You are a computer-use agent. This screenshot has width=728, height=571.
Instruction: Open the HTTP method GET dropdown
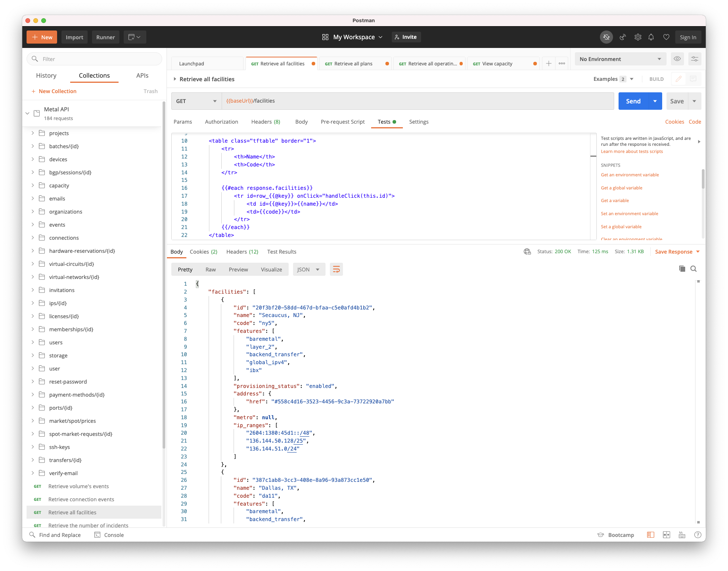pyautogui.click(x=196, y=101)
